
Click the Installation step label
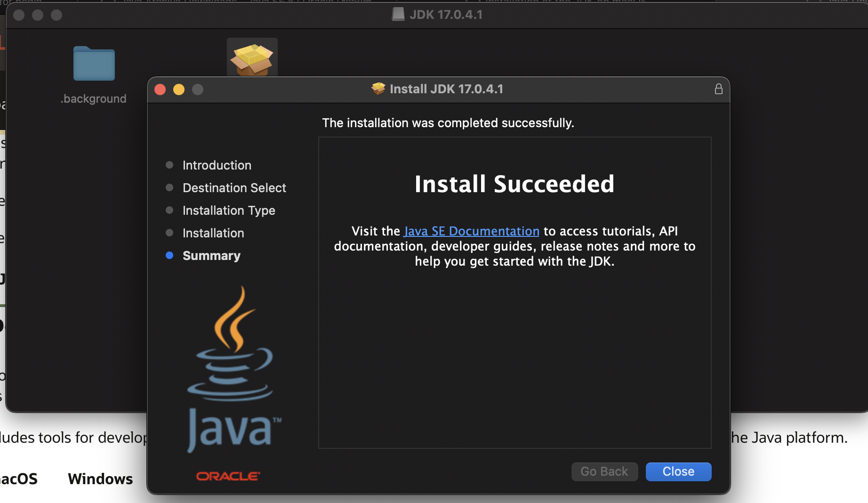[213, 233]
